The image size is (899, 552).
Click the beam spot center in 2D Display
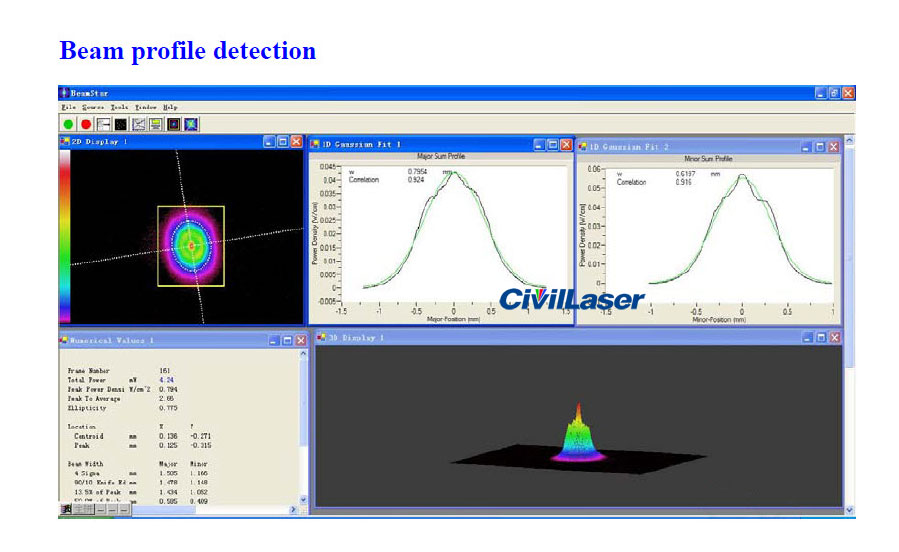click(190, 243)
